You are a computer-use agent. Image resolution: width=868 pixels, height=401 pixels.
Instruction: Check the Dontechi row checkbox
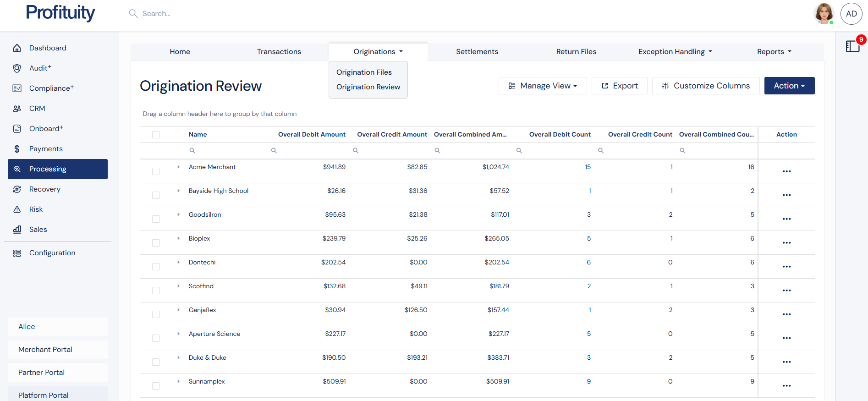(156, 267)
